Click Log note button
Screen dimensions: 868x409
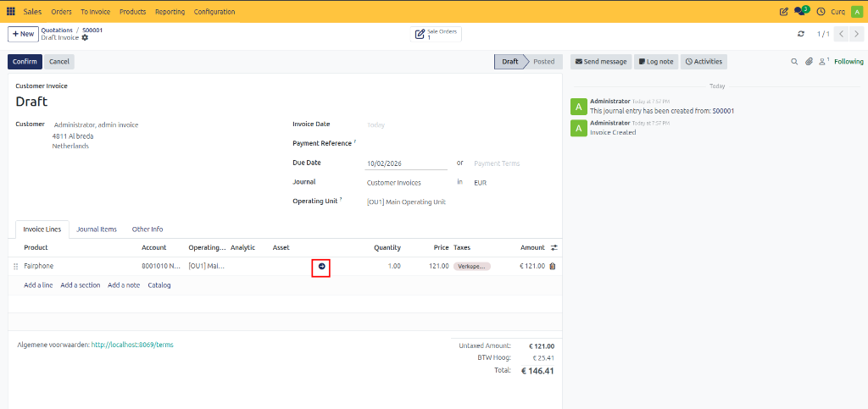[656, 61]
